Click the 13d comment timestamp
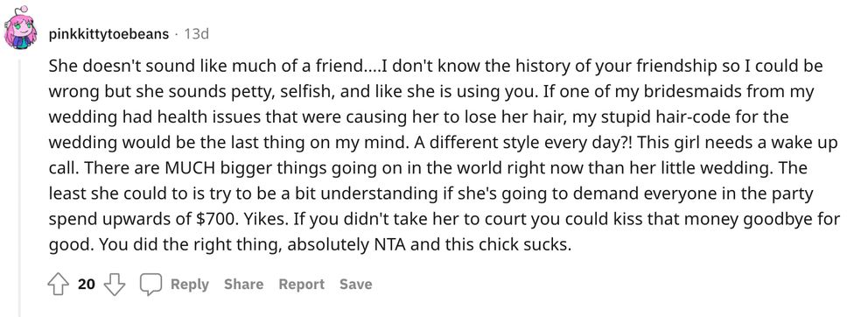The width and height of the screenshot is (868, 317). click(196, 34)
